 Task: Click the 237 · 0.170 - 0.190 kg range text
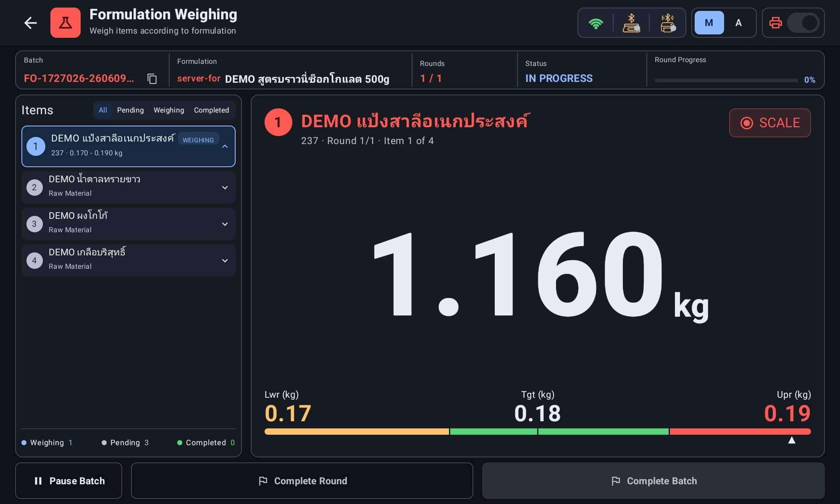pyautogui.click(x=87, y=153)
